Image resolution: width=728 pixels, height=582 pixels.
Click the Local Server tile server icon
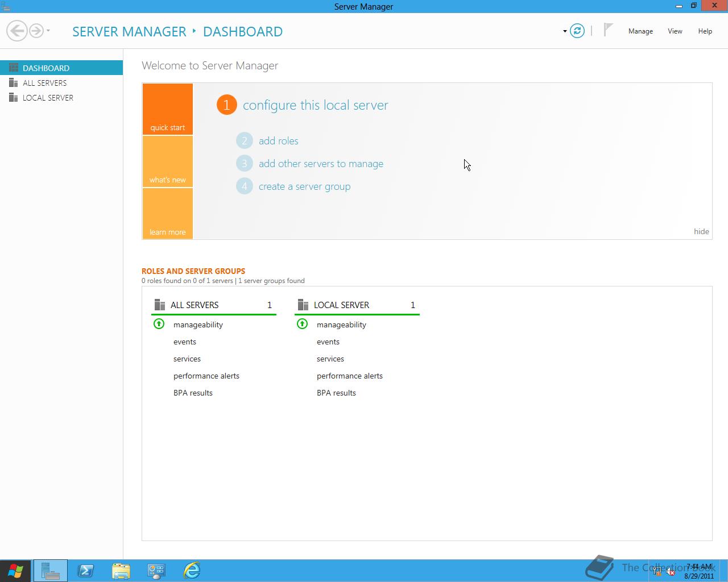point(303,305)
